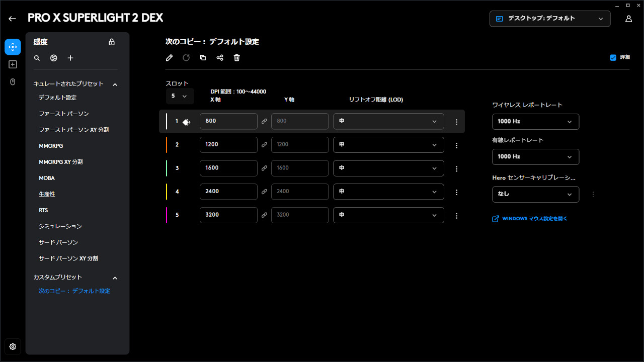Open the デスクトップ: デフォルト profile dropdown
The width and height of the screenshot is (644, 362).
550,19
